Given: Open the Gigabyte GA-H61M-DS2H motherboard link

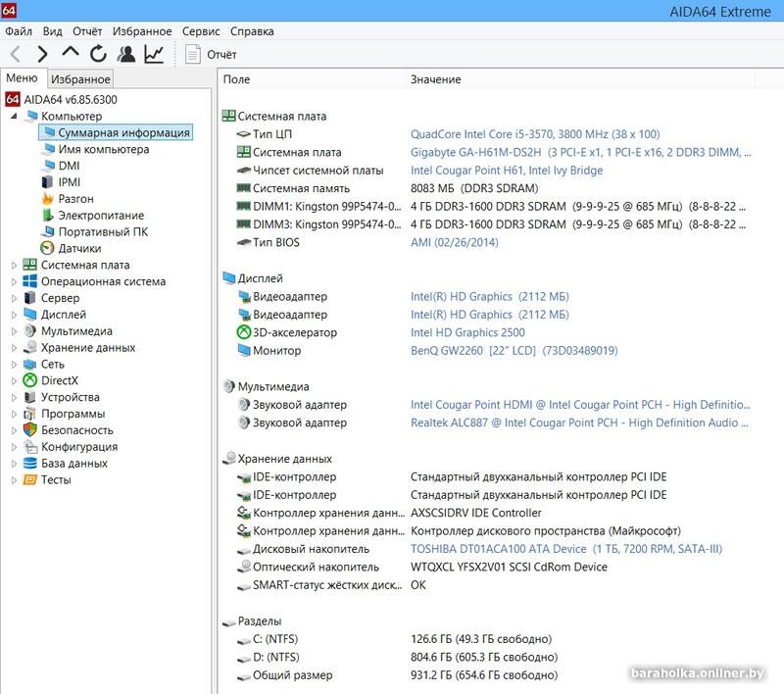Looking at the screenshot, I should [580, 152].
